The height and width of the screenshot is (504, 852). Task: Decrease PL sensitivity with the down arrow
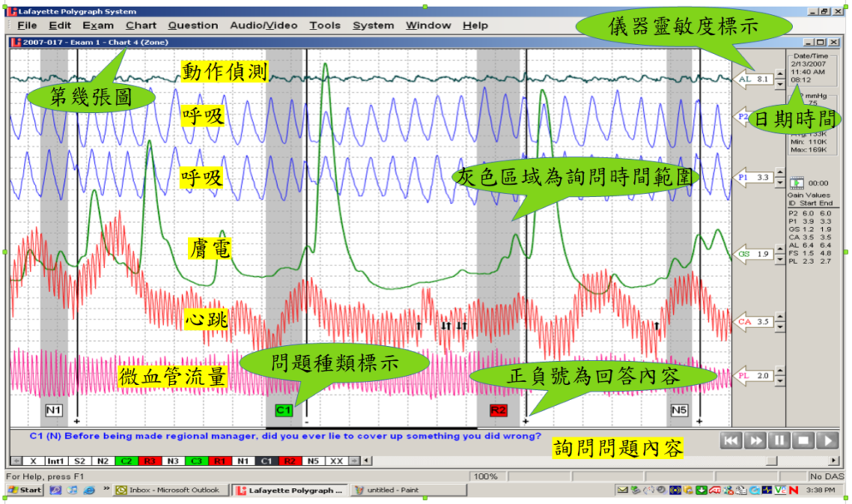pos(780,380)
